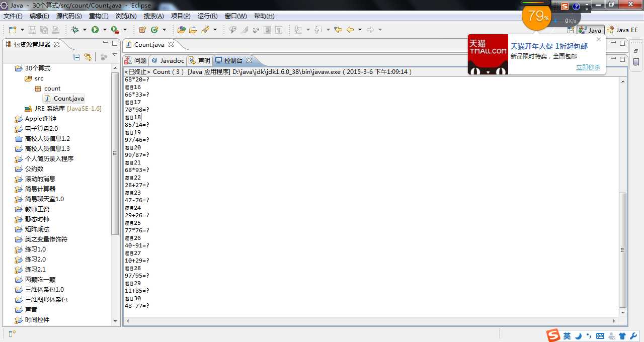Open the Search dropdown arrow
This screenshot has height=342, width=644.
click(x=215, y=30)
